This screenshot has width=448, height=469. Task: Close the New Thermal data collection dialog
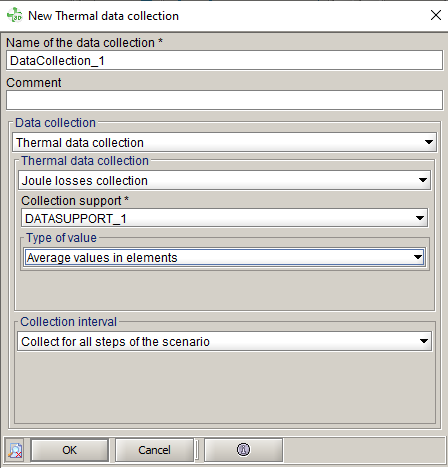436,15
